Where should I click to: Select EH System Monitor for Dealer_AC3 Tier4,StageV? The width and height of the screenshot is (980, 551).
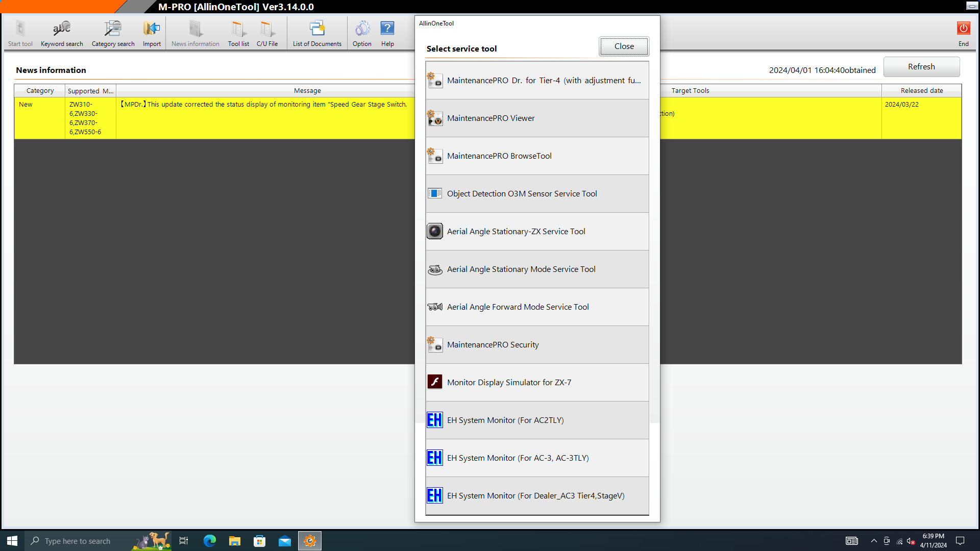click(537, 496)
